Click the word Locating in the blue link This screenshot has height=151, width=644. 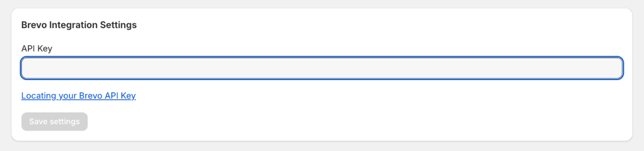pyautogui.click(x=39, y=96)
